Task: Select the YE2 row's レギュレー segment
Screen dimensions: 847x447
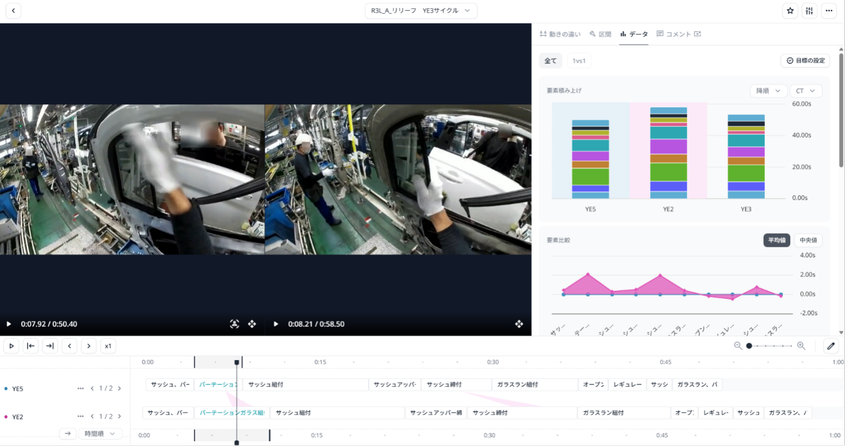Action: tap(716, 412)
